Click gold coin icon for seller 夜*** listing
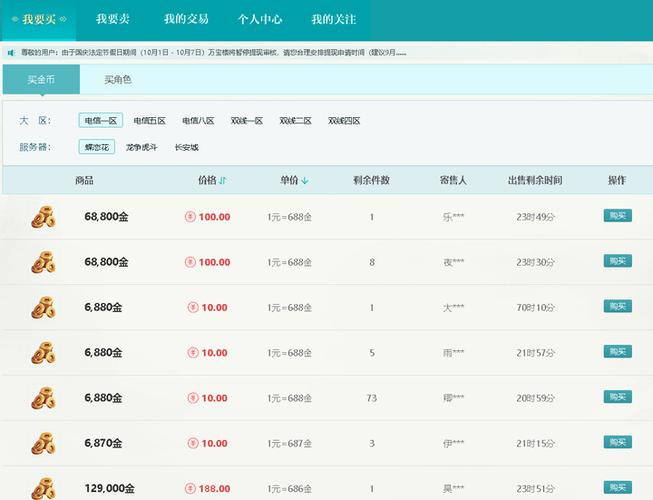 tap(43, 262)
